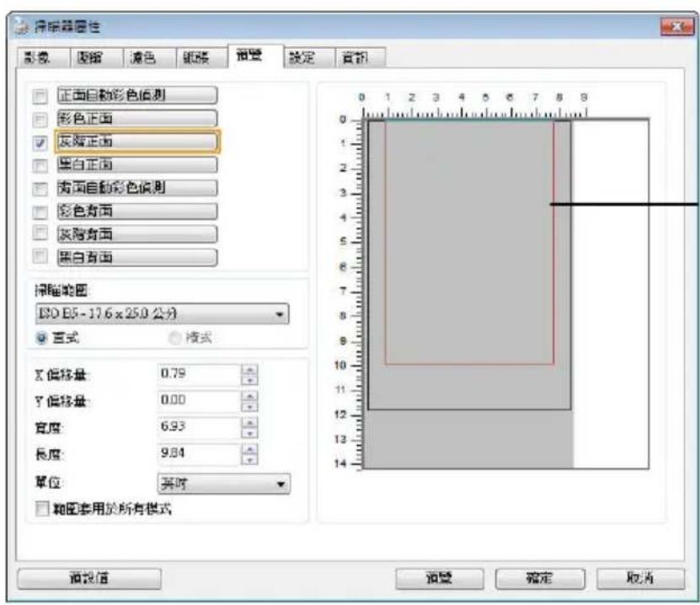The image size is (700, 605).
Task: Increase Y偏移量 with its up arrow
Action: click(x=249, y=396)
